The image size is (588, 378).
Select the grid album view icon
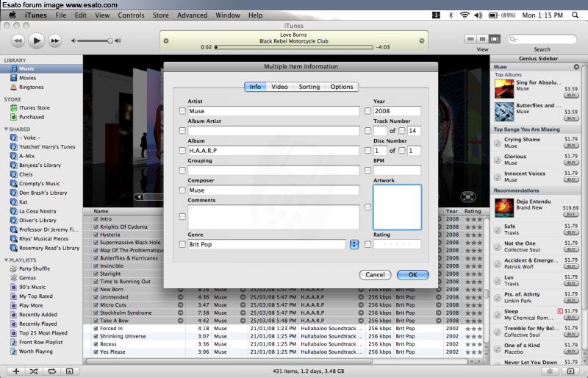(483, 39)
